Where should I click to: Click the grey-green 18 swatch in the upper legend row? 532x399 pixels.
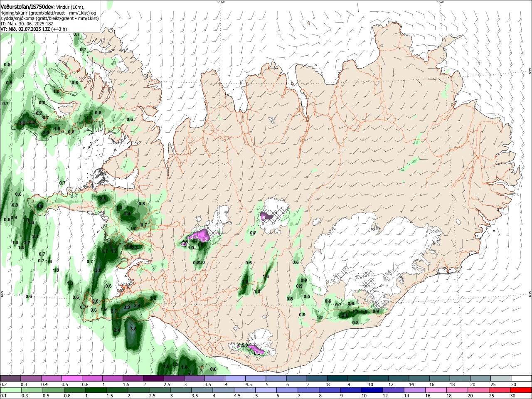(460, 379)
